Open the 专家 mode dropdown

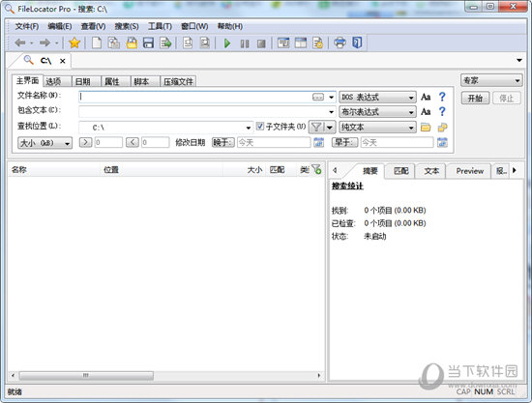point(491,80)
